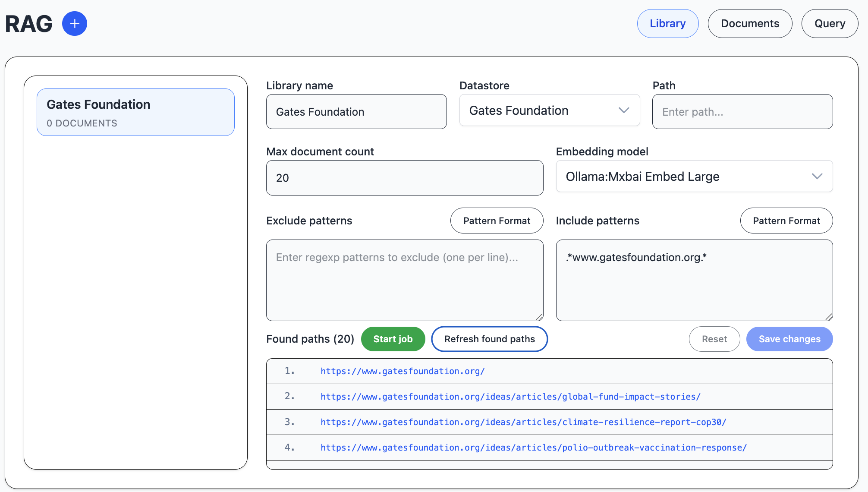Go to the Query tab
Viewport: 868px width, 492px height.
coord(829,24)
